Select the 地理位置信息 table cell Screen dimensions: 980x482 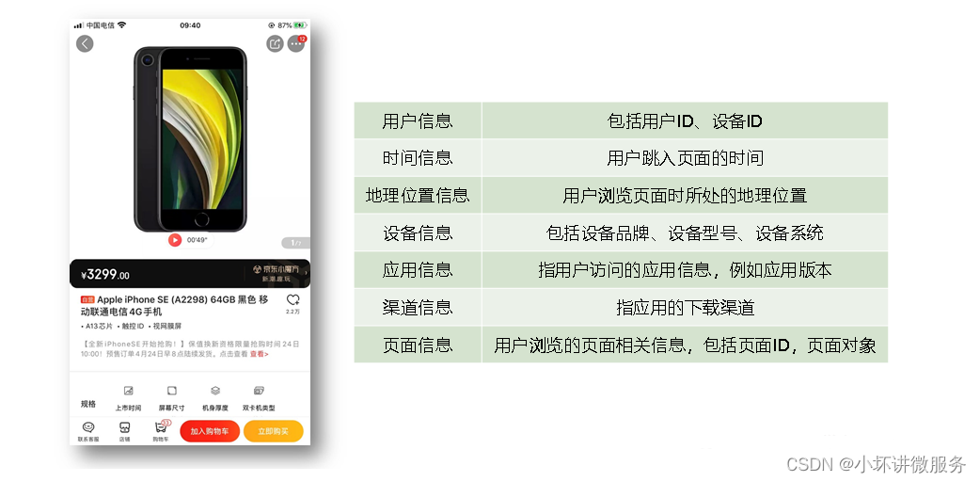tap(418, 195)
